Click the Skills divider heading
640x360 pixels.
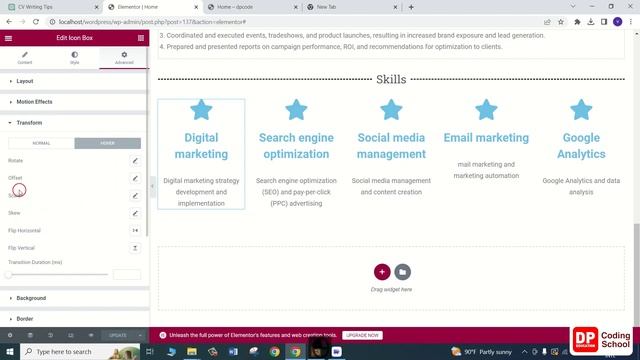point(391,79)
